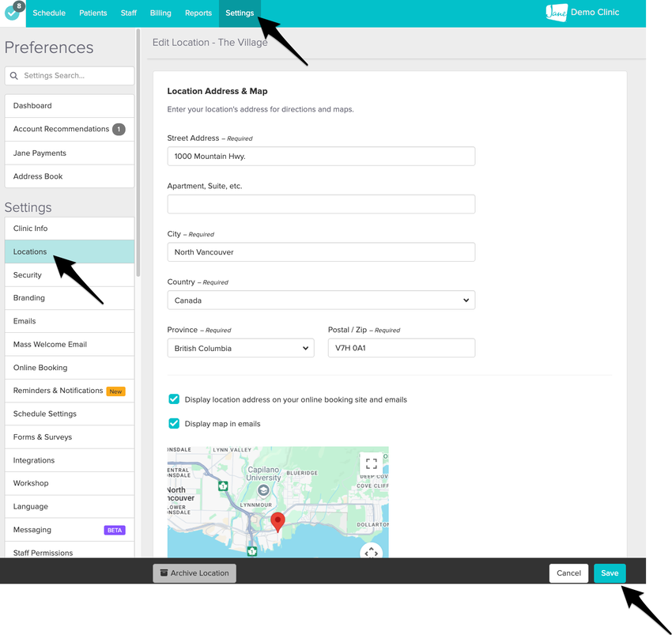Uncheck Display map in emails

tap(174, 423)
